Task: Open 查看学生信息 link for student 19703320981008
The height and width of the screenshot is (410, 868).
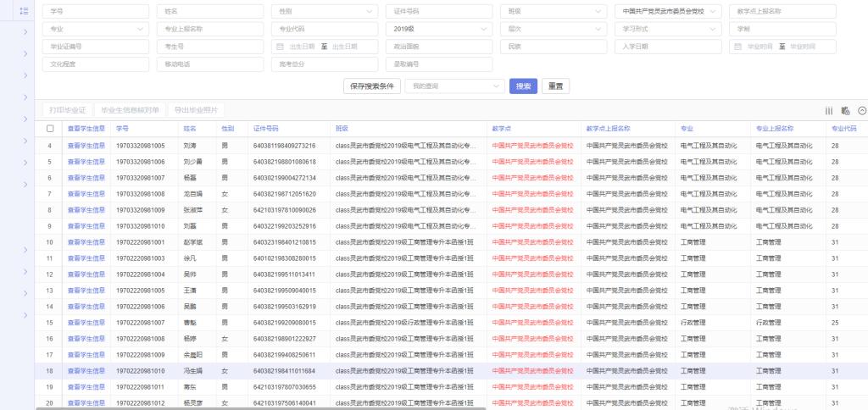Action: [x=86, y=194]
